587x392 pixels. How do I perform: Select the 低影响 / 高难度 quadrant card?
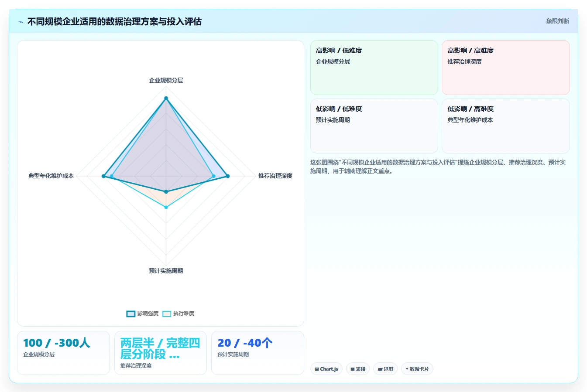tap(506, 126)
